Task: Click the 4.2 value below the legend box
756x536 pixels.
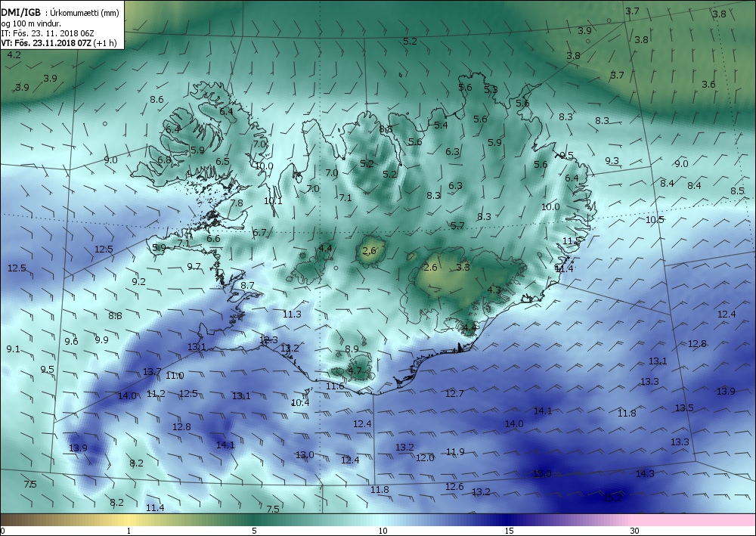Action: coord(14,55)
